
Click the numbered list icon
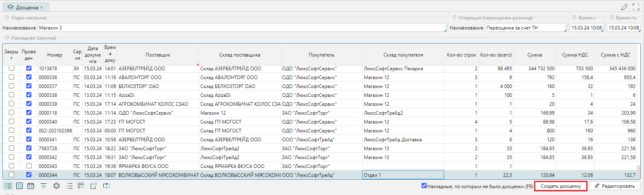point(69,186)
